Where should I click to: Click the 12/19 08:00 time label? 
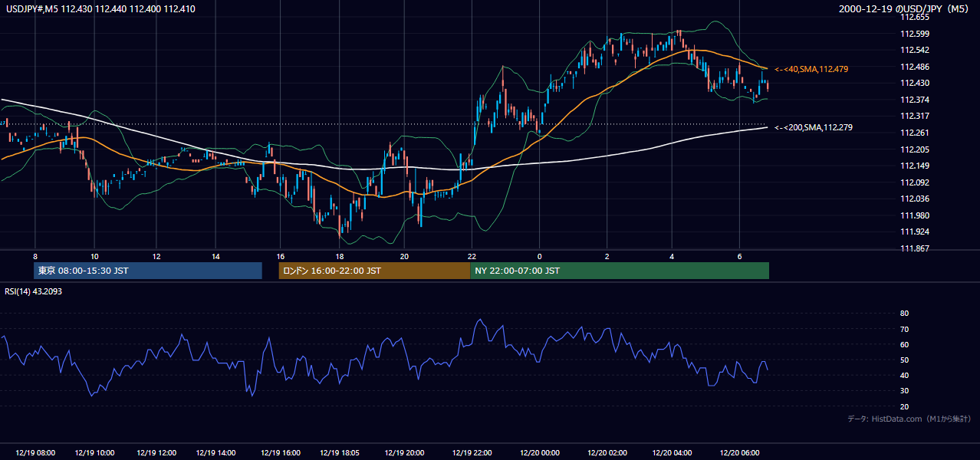coord(35,452)
